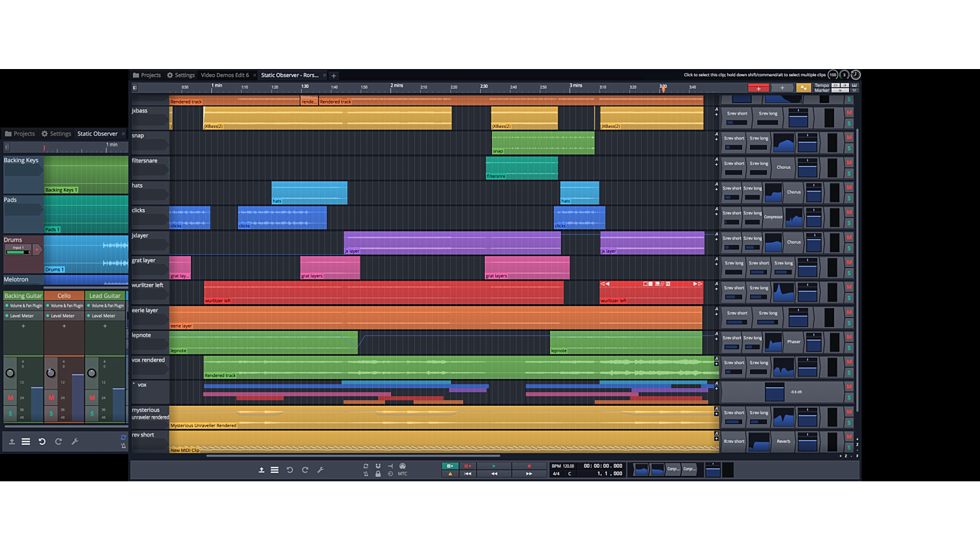Select the green snap clip
This screenshot has height=551, width=980.
pyautogui.click(x=543, y=143)
